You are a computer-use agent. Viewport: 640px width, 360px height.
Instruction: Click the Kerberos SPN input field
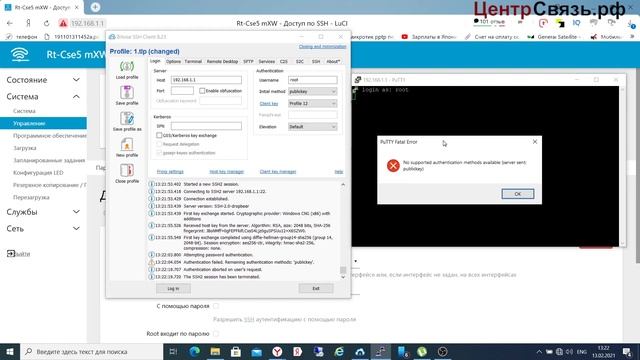[206, 126]
